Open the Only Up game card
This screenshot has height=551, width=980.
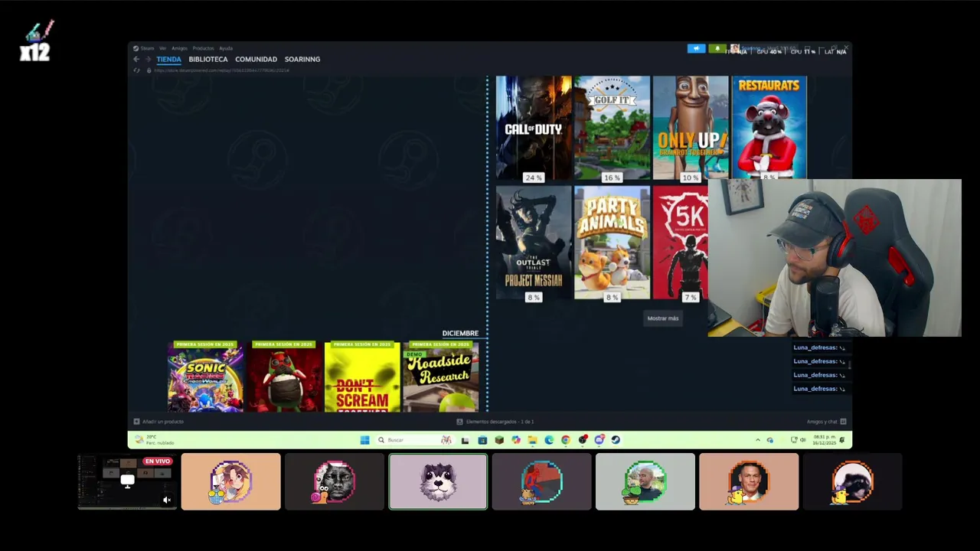(x=691, y=128)
